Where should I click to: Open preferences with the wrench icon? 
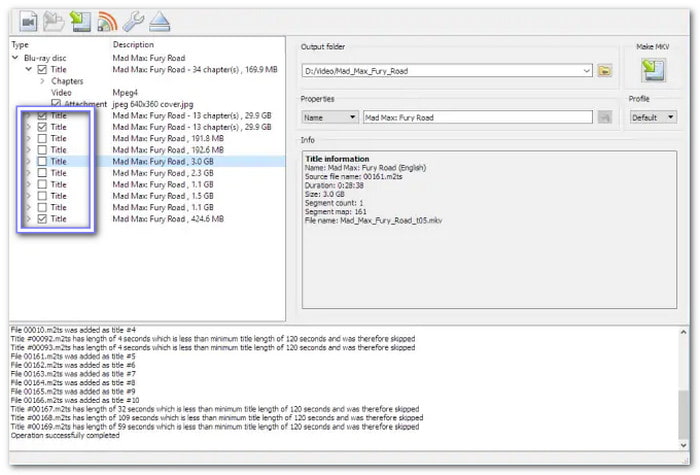tap(133, 20)
